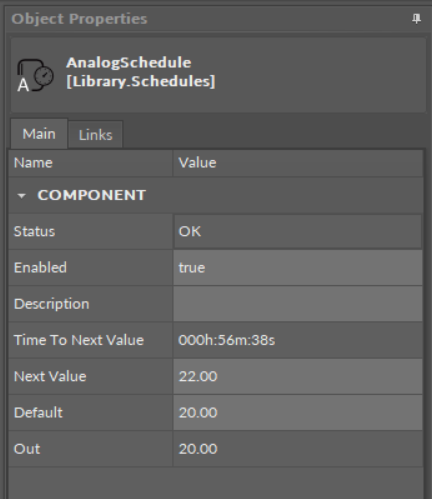This screenshot has height=499, width=432.
Task: Select the Description row label
Action: point(52,304)
